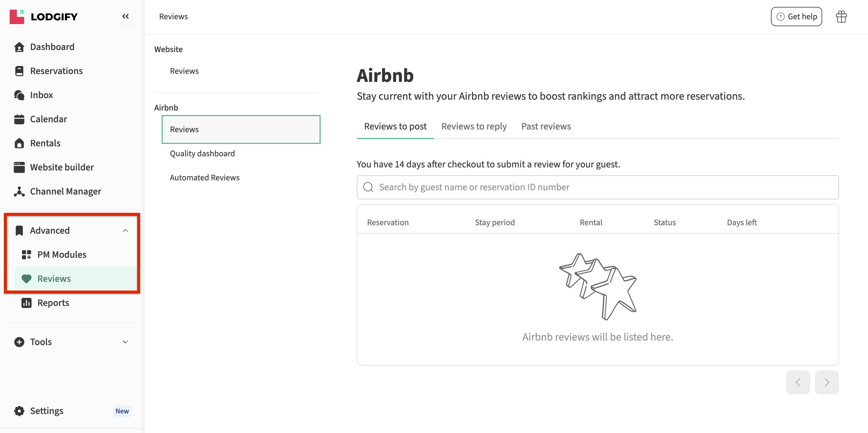Screen dimensions: 868x433
Task: Open Automated Reviews in Airbnb section
Action: click(x=205, y=177)
